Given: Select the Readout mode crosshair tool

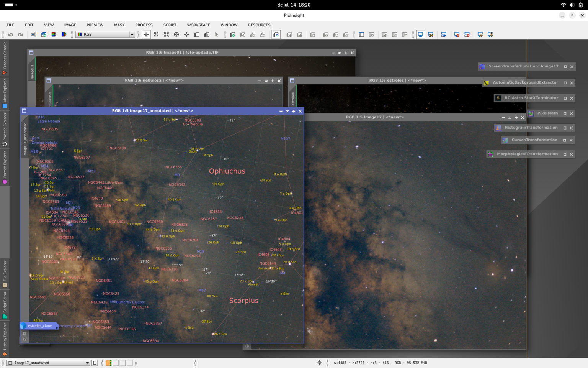Looking at the screenshot, I should 146,34.
